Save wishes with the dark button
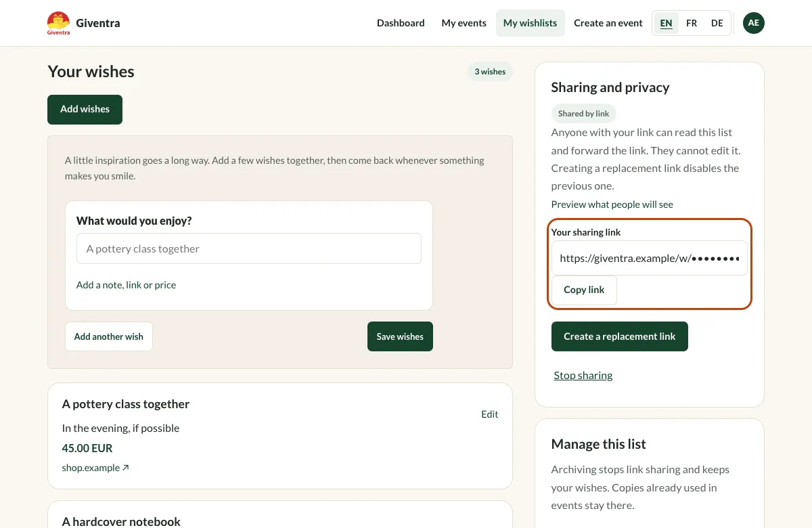 click(x=400, y=336)
